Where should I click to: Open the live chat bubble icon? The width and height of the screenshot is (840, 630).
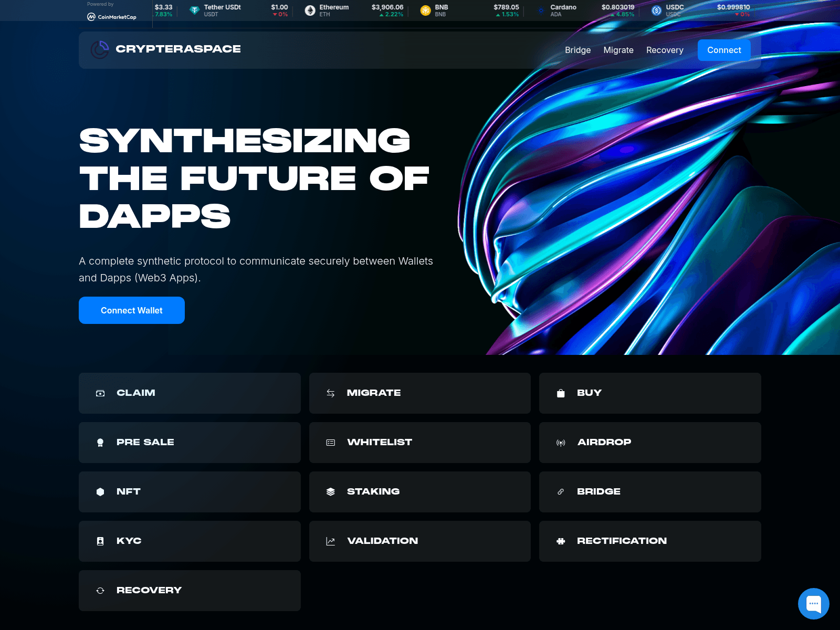[813, 604]
